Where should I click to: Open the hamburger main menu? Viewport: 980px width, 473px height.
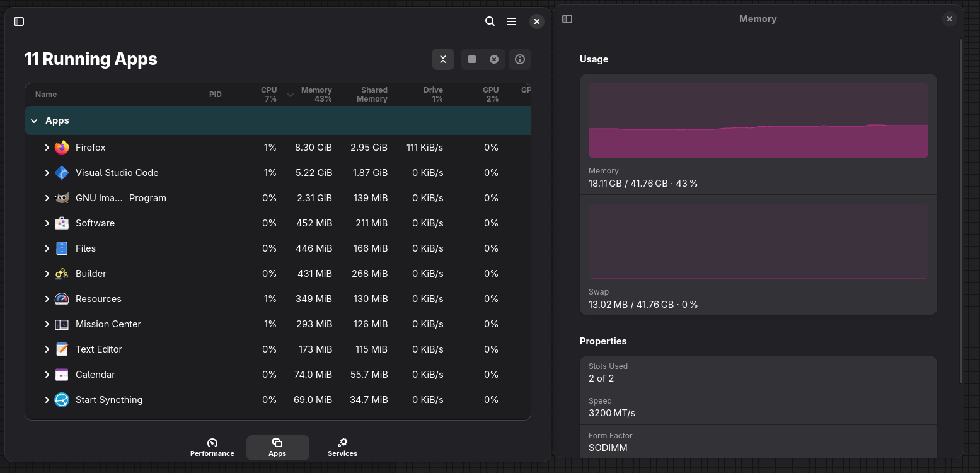[x=512, y=21]
